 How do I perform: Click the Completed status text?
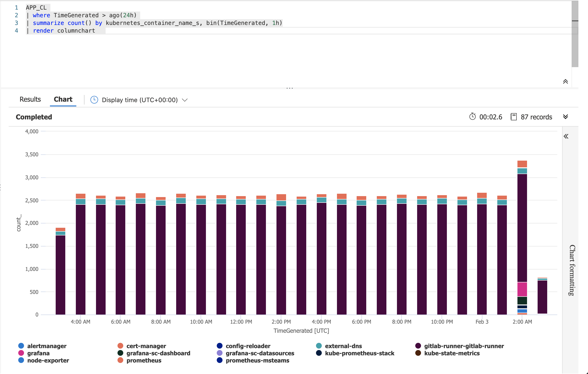(34, 117)
